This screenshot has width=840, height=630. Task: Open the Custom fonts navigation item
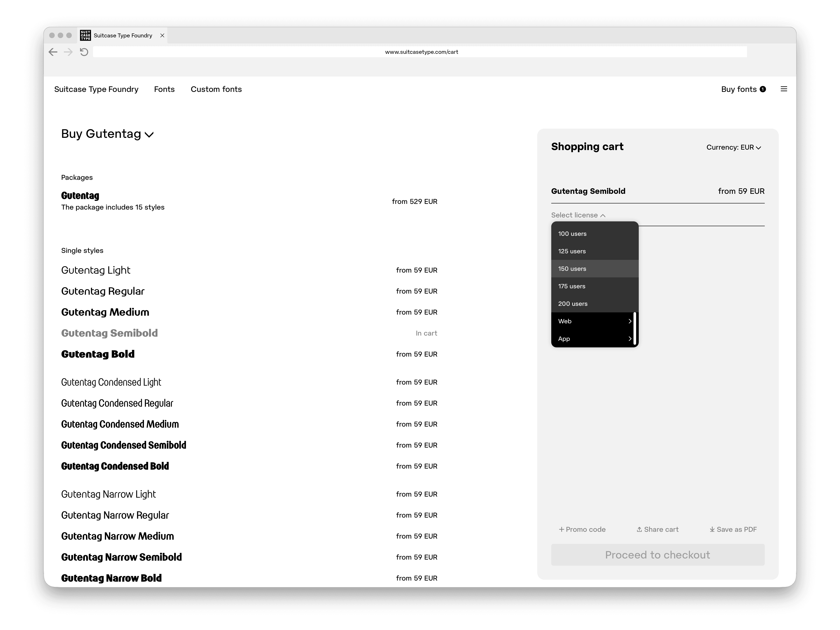216,89
